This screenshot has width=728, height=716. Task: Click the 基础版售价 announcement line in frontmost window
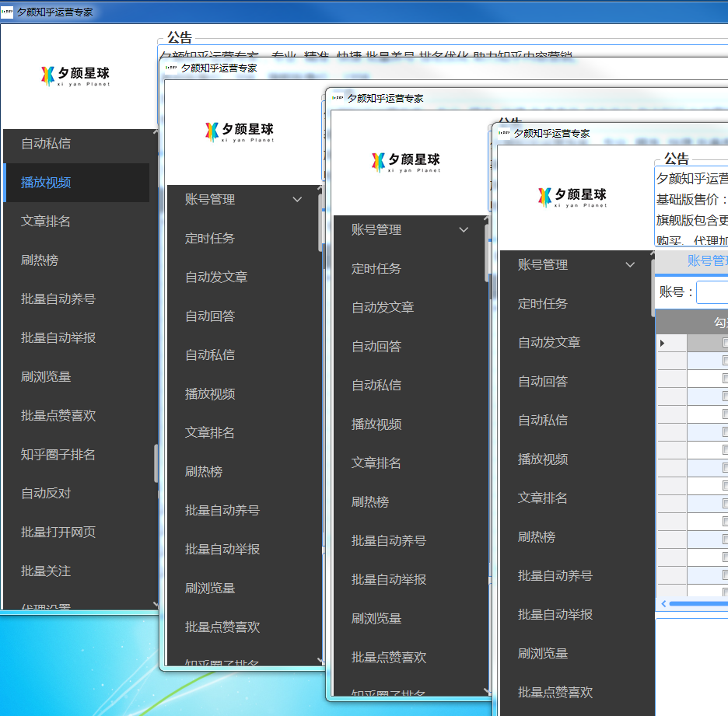pos(691,200)
